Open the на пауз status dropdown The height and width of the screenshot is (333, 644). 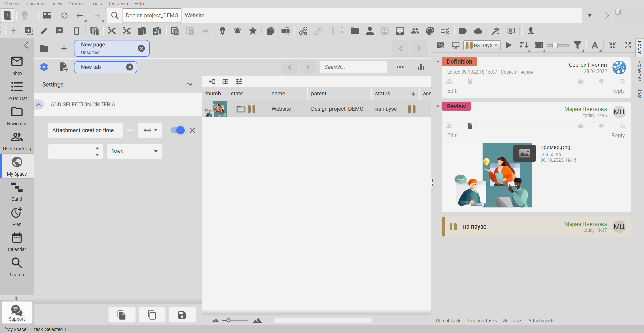[x=482, y=45]
